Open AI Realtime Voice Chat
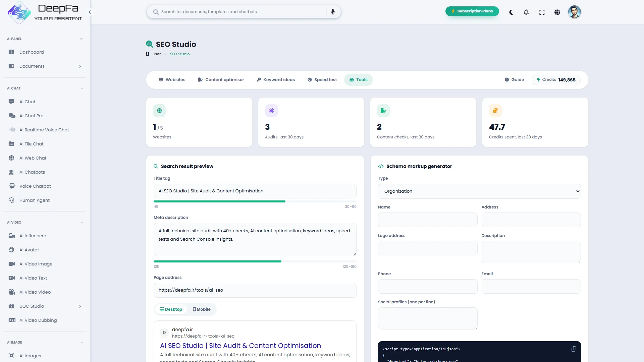 [x=45, y=130]
